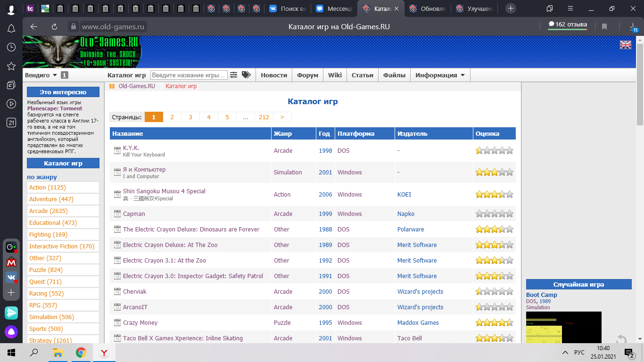Go to catalog page 2
Screen dimensions: 644x362
click(172, 117)
